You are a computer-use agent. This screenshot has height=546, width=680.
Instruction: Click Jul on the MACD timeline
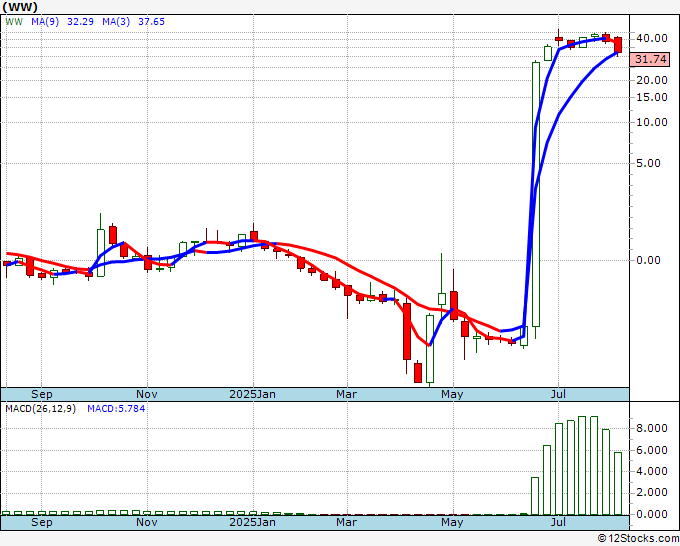tap(558, 522)
